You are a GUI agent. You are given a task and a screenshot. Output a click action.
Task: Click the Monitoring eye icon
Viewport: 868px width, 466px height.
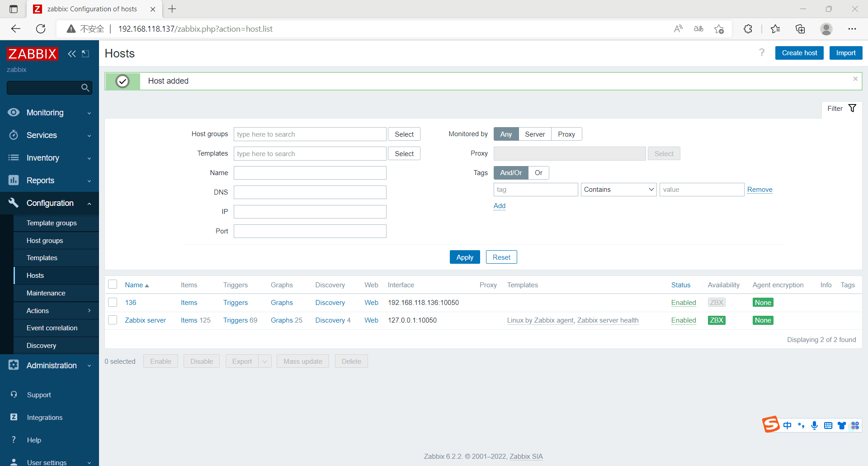(14, 112)
